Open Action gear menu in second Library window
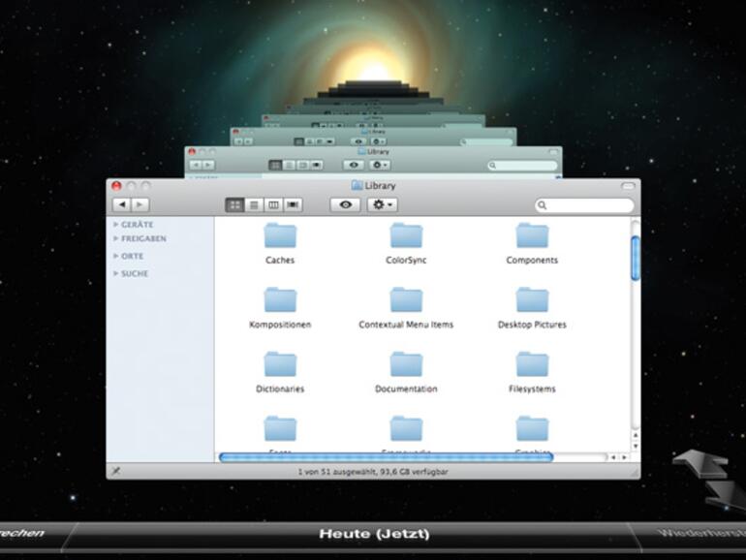 [x=379, y=165]
